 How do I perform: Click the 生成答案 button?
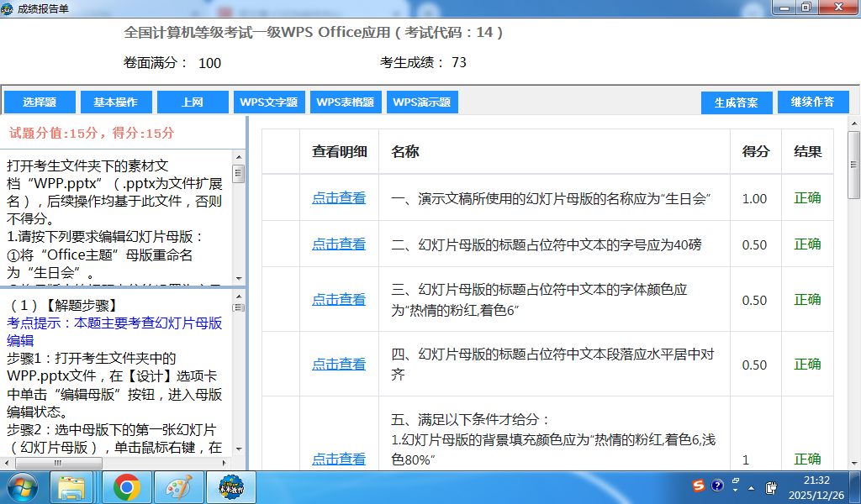click(737, 102)
